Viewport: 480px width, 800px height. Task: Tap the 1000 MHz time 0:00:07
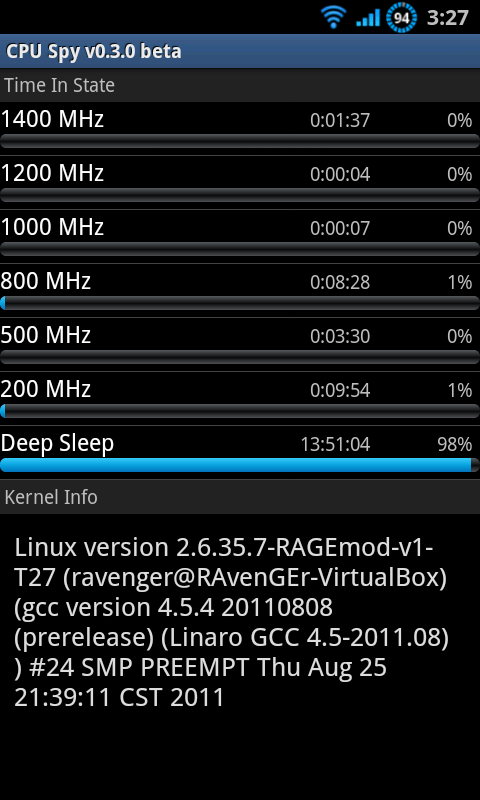[340, 228]
